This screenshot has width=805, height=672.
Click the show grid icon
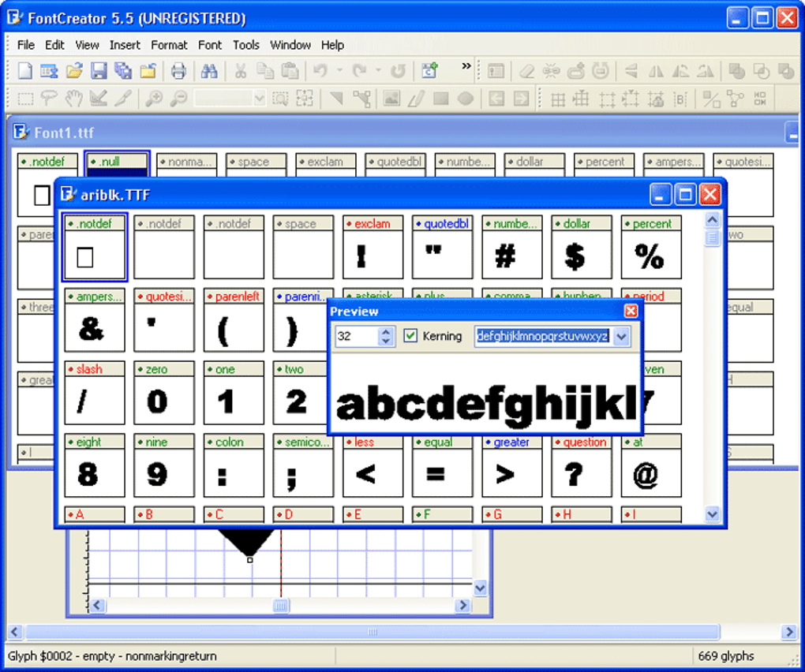click(557, 98)
